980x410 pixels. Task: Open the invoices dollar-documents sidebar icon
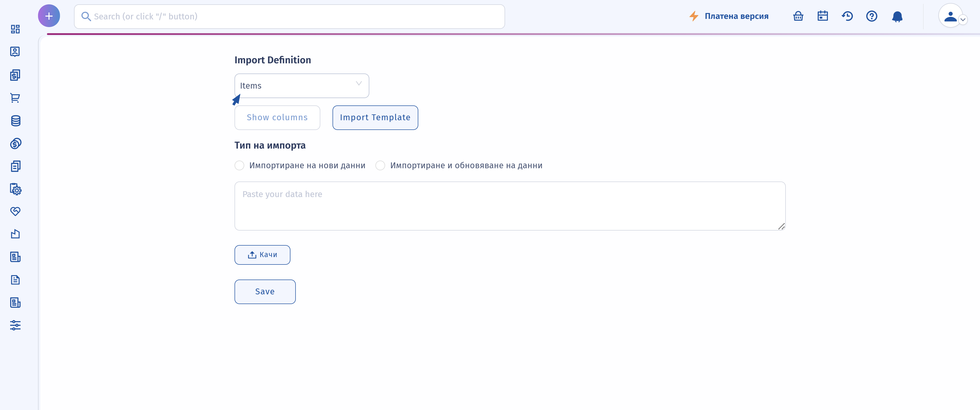point(15,75)
